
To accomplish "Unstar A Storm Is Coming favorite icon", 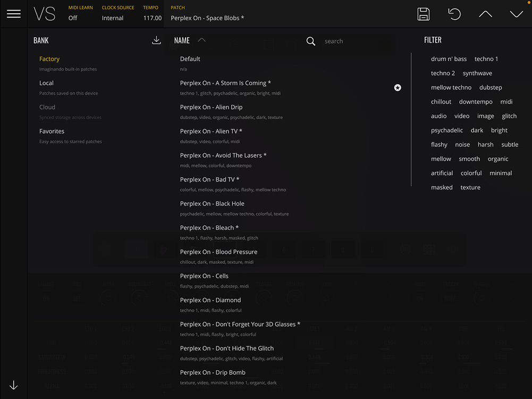I will click(398, 88).
